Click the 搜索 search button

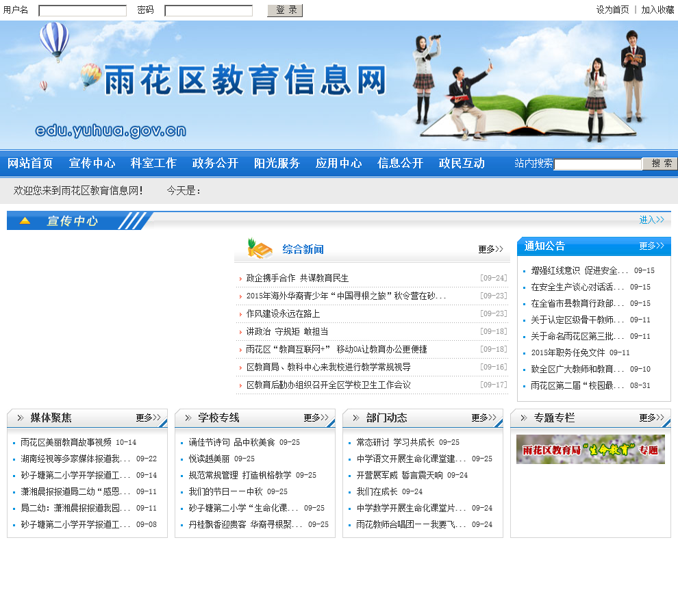660,164
